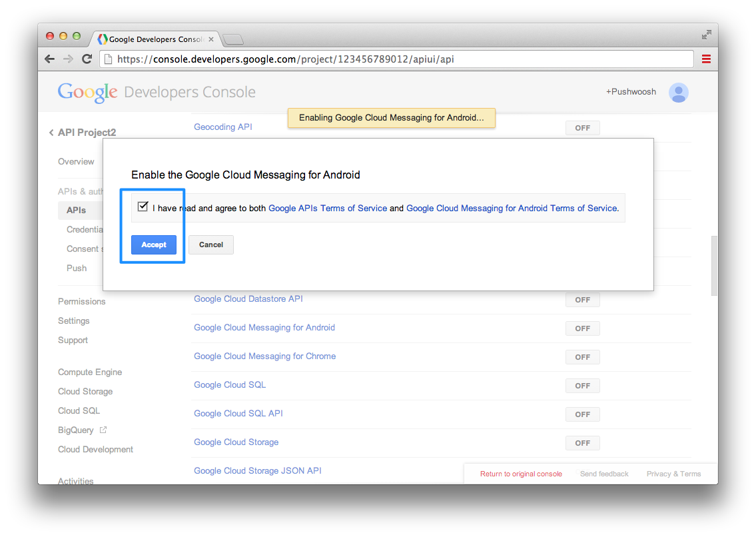
Task: Open Google Cloud Messaging for Android link
Action: click(264, 328)
